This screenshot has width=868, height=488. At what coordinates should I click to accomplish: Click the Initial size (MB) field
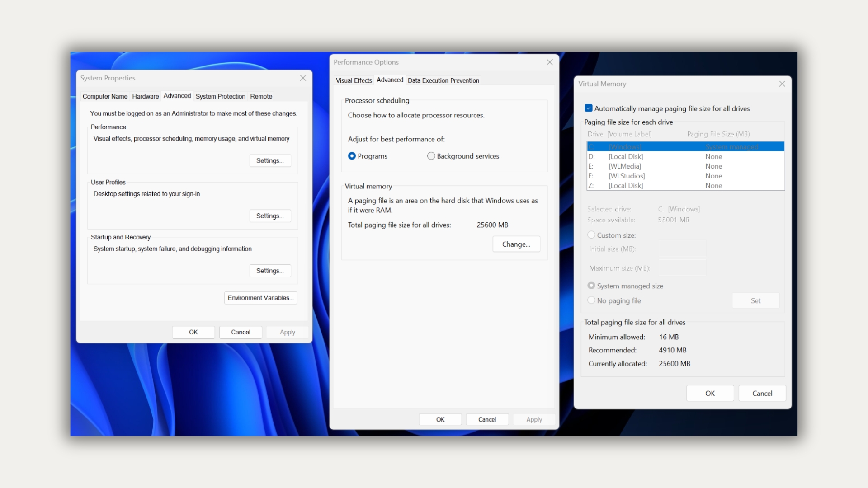click(682, 249)
